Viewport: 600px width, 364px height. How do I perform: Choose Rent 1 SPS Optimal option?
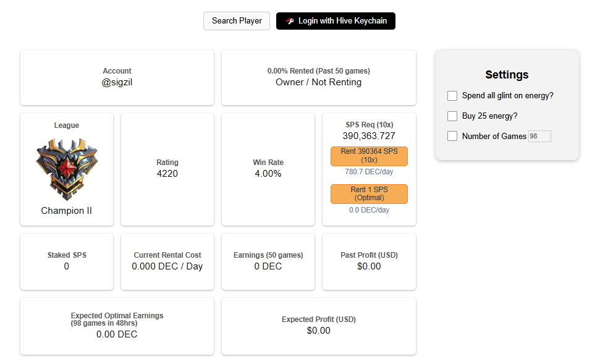pyautogui.click(x=370, y=194)
